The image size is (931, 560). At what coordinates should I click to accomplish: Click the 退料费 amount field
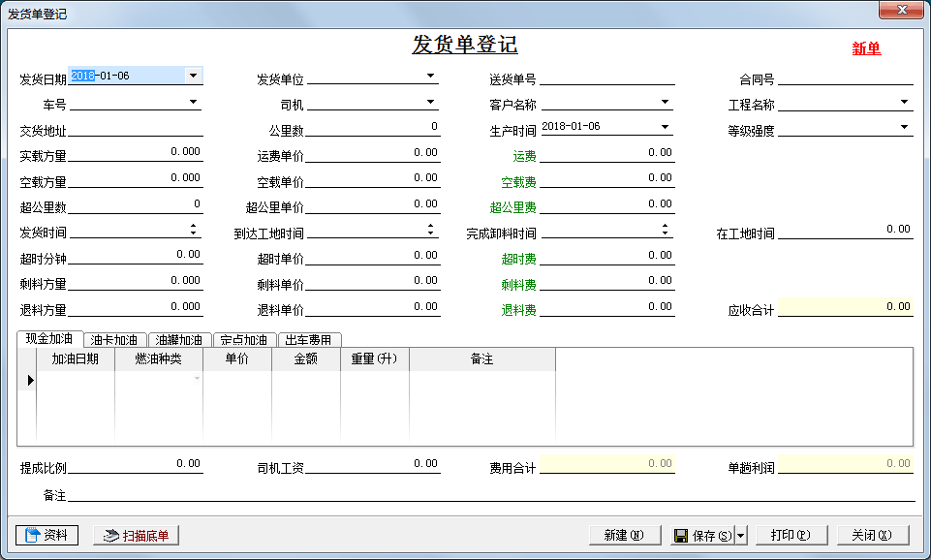[x=607, y=308]
